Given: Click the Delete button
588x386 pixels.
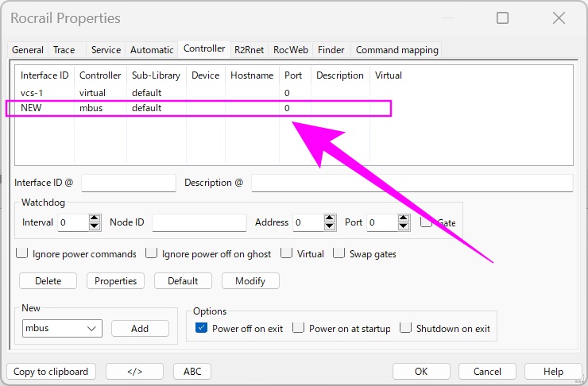Looking at the screenshot, I should click(48, 281).
